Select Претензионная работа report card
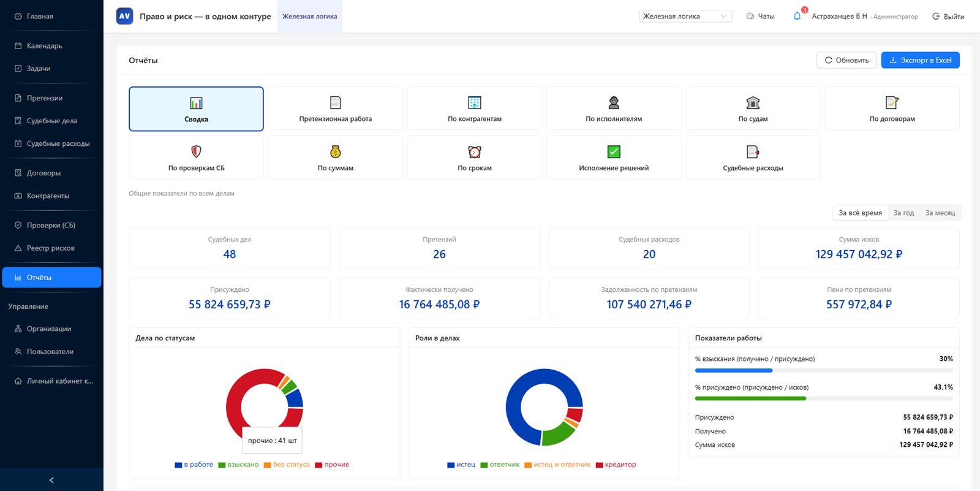 point(336,108)
